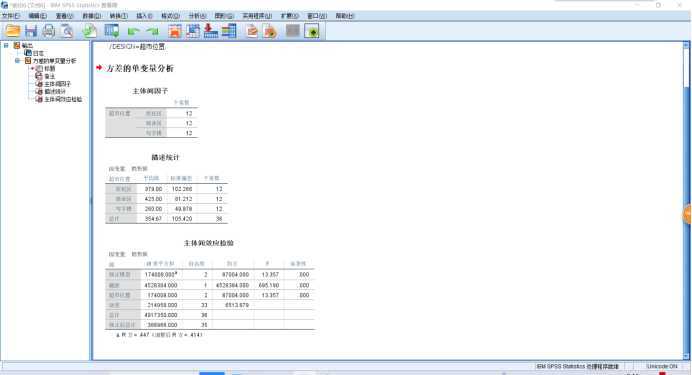Screen dimensions: 692x375
Task: Select 备注 item in the outline tree
Action: point(49,76)
